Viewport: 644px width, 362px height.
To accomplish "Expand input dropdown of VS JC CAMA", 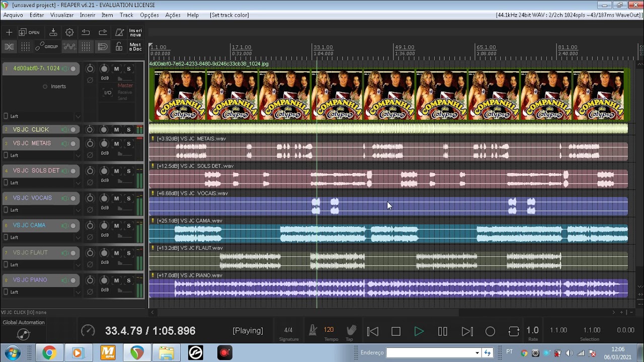I will coord(77,237).
